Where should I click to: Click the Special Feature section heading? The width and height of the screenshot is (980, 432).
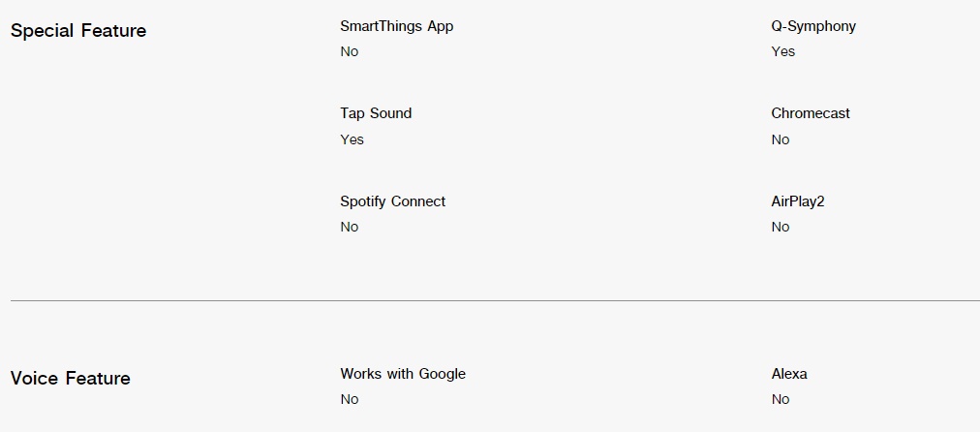click(x=78, y=31)
